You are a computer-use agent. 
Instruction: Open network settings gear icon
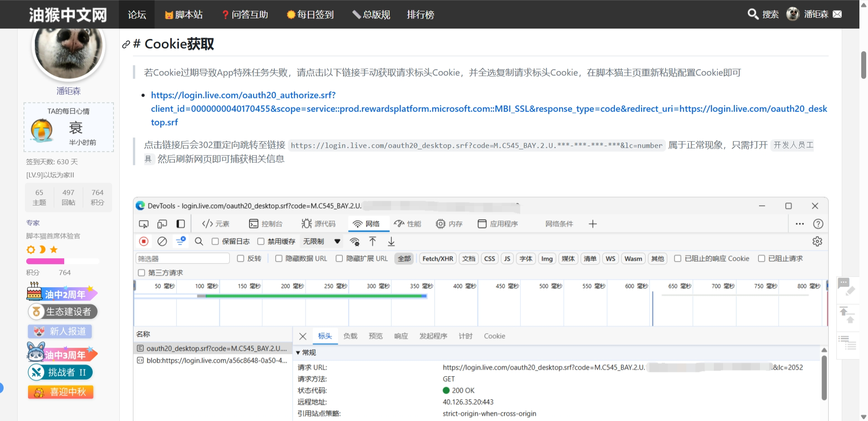(x=817, y=241)
